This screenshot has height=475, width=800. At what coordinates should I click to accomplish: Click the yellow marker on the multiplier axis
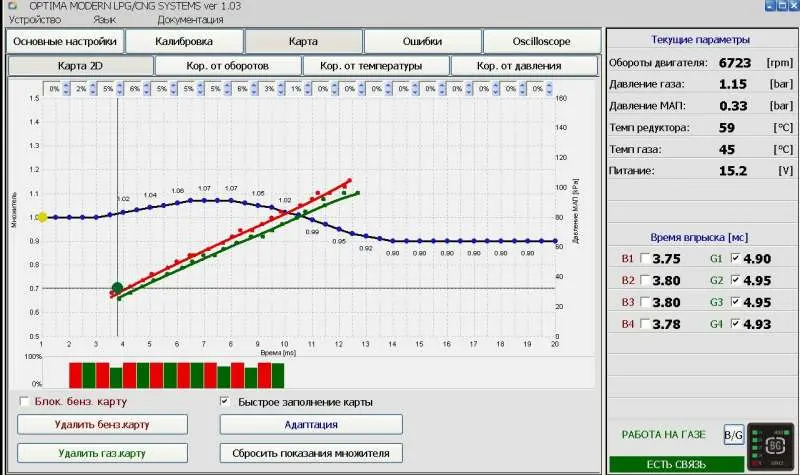pyautogui.click(x=41, y=216)
